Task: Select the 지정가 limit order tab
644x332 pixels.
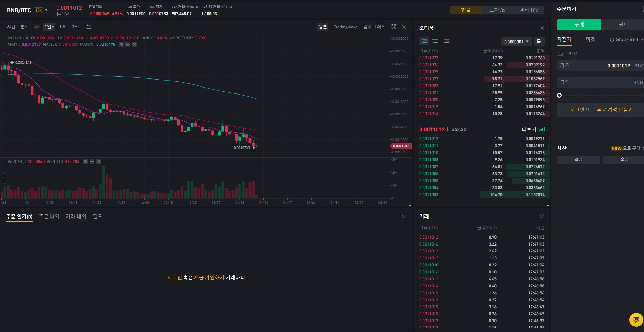Action: click(x=564, y=39)
